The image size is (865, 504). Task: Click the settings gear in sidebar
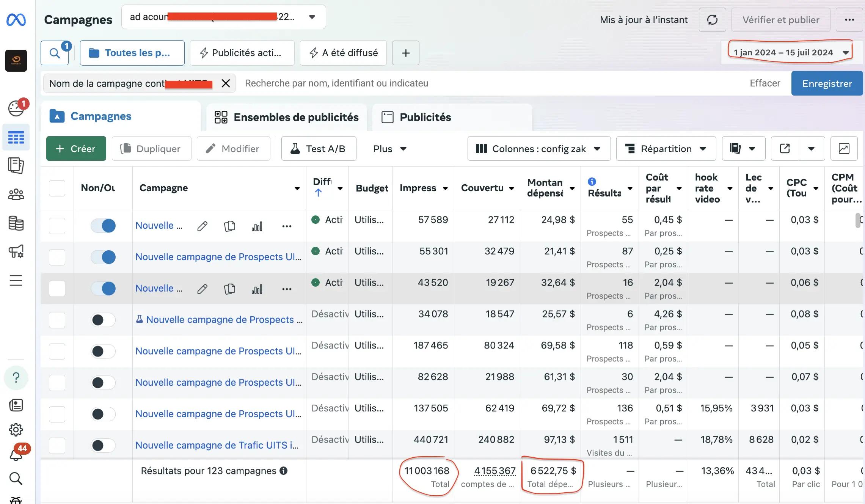[x=16, y=430]
